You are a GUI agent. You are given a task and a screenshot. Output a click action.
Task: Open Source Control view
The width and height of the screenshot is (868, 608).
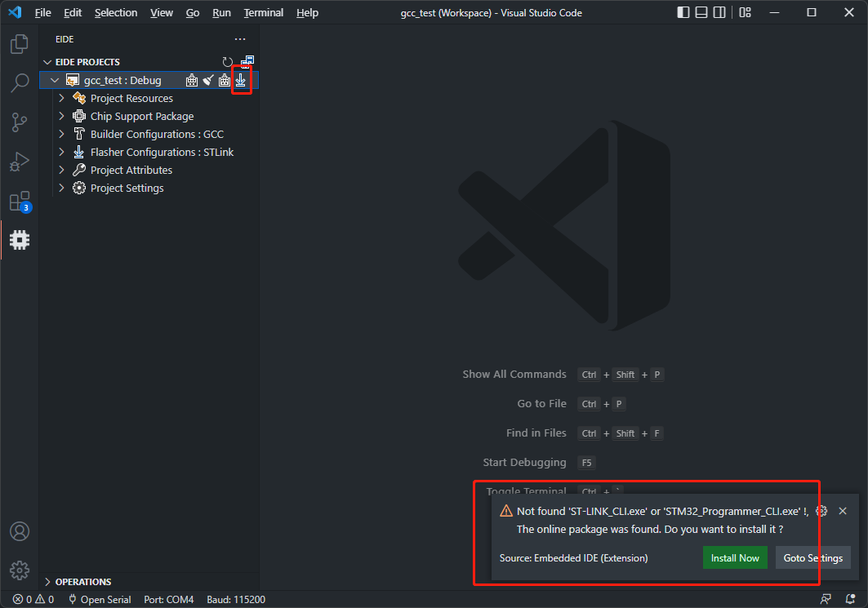coord(19,122)
